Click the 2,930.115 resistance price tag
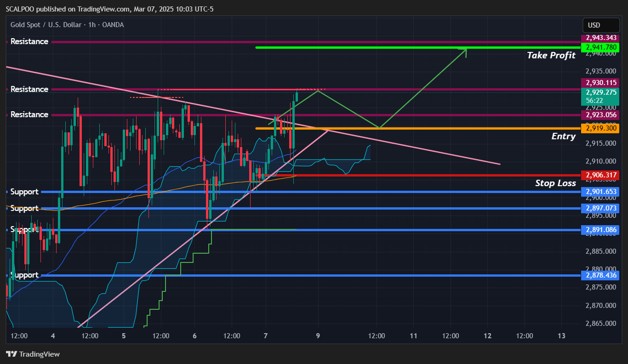Screen dimensions: 628x364 coord(600,83)
